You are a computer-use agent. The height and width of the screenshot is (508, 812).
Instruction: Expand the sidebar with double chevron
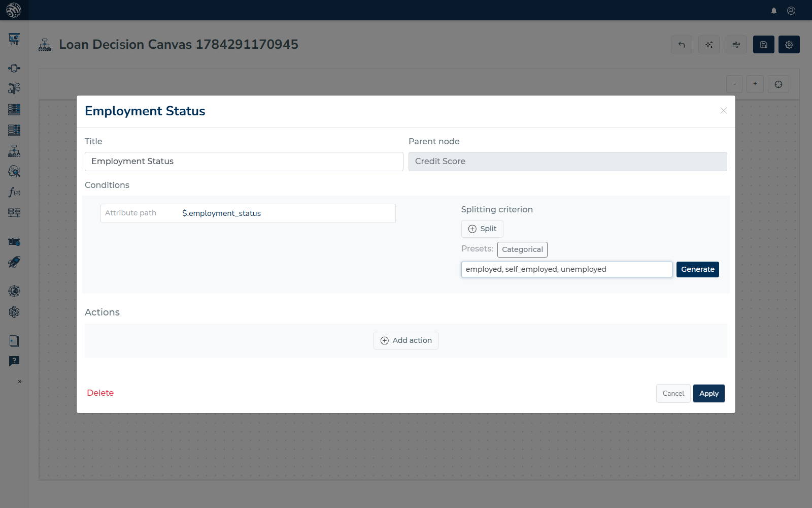20,382
